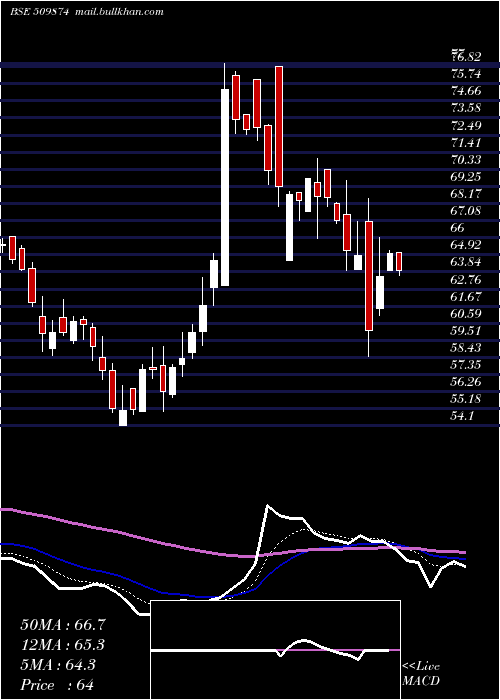Viewport: 500px width, 700px height.
Task: Click the 'BSE 509874 mail.bullkhan.com' header text
Action: [x=86, y=12]
